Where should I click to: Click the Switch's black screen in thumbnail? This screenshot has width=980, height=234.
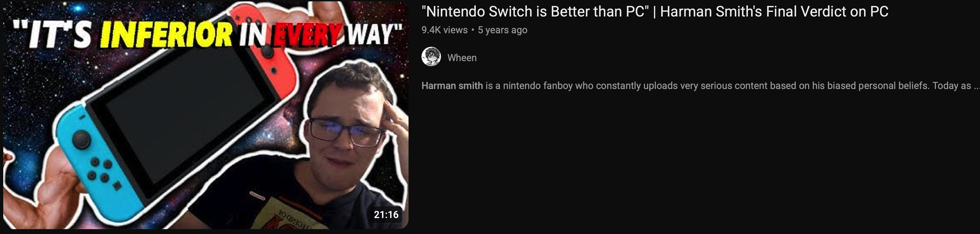[183, 114]
